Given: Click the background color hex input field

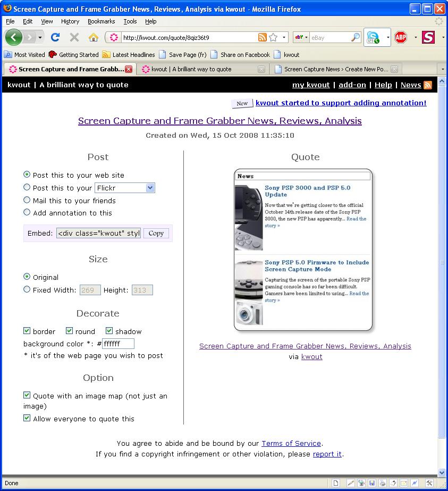Looking at the screenshot, I should (x=119, y=344).
